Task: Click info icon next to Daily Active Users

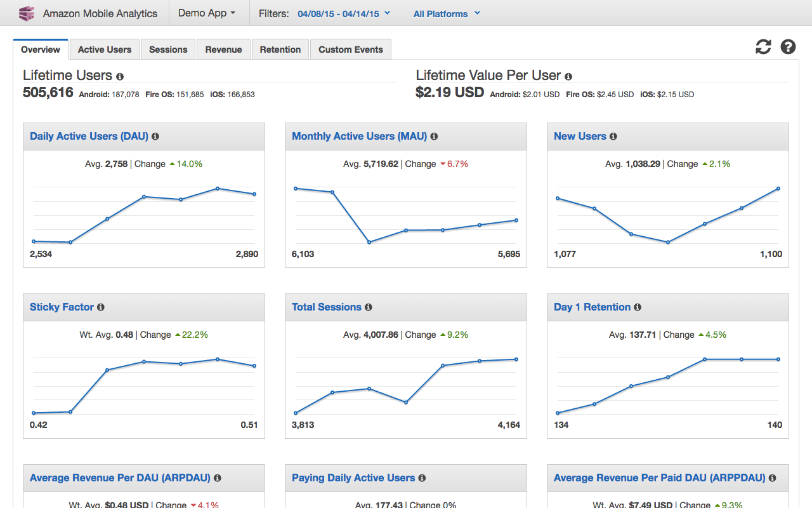Action: click(x=155, y=137)
